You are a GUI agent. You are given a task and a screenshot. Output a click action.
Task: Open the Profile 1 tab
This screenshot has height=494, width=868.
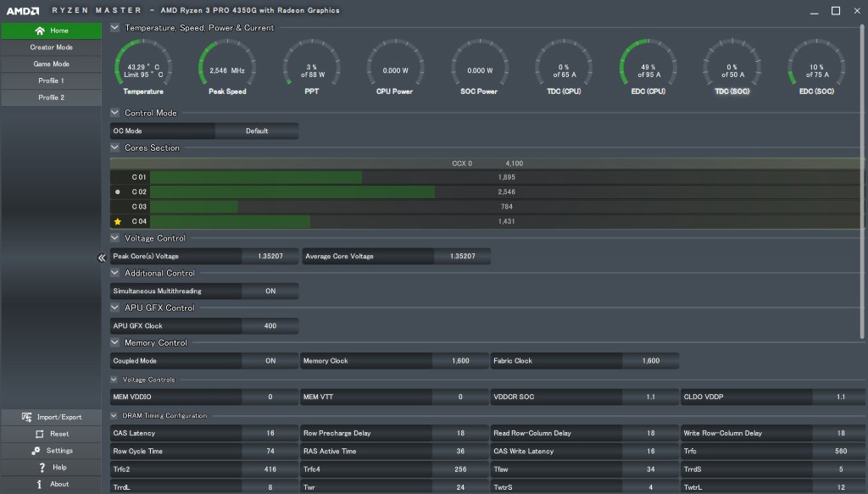(51, 80)
